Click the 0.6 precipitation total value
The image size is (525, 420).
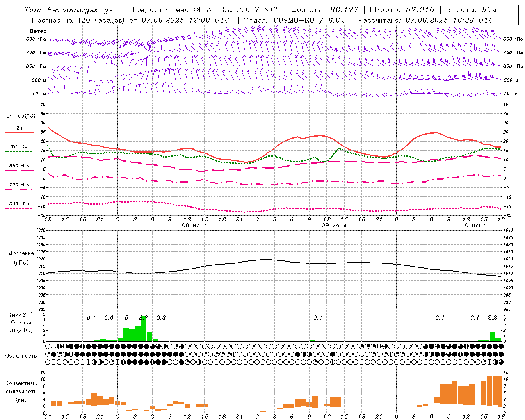[x=109, y=318]
